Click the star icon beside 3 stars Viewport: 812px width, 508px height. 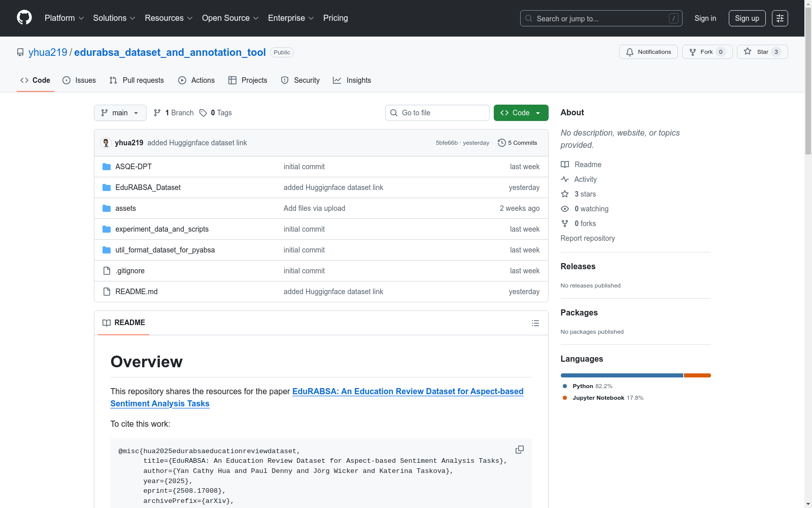tap(565, 194)
